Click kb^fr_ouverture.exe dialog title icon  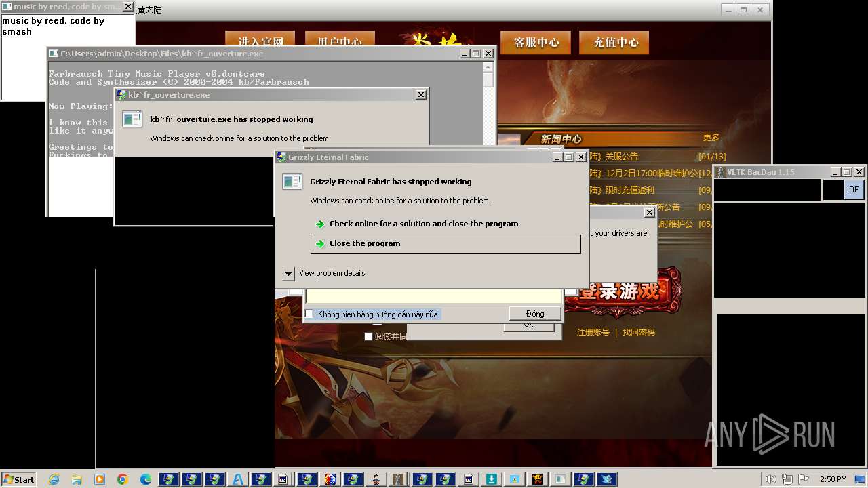point(121,95)
